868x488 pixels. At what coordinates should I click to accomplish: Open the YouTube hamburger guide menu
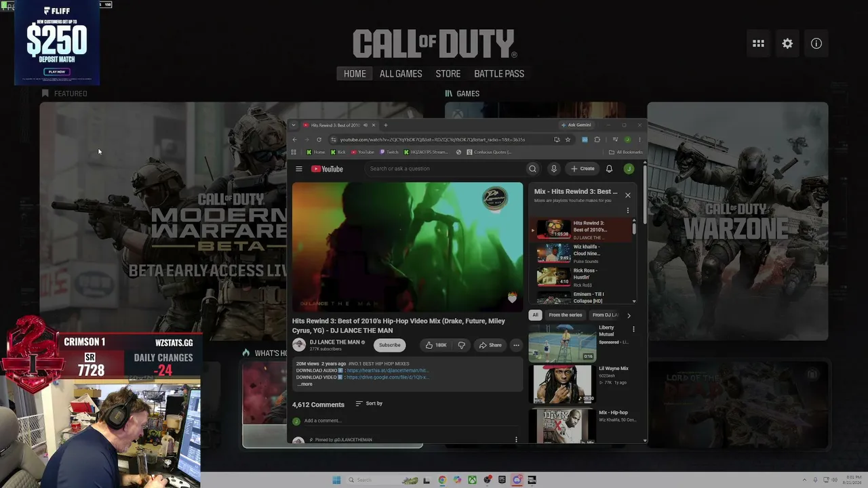pos(299,169)
